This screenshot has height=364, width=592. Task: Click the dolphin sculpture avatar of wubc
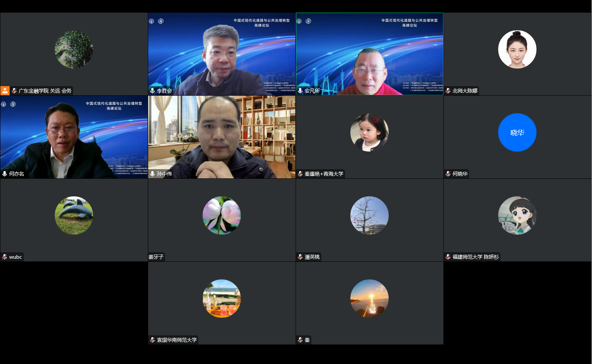[x=74, y=215]
